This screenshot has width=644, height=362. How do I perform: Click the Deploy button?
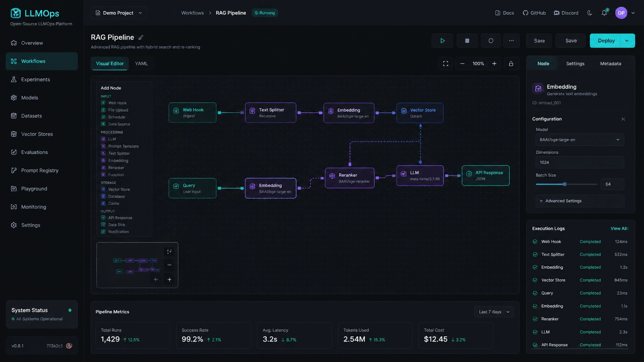pyautogui.click(x=606, y=41)
